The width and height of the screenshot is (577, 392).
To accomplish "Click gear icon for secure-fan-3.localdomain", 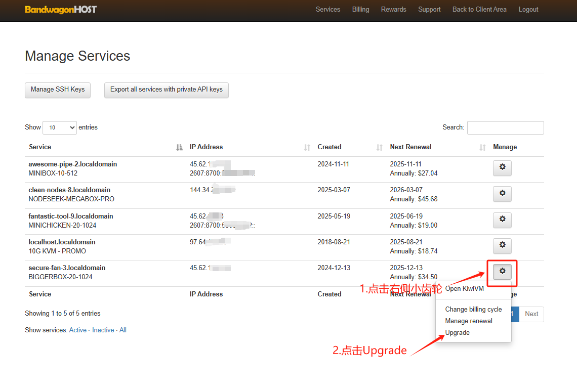I will pos(502,272).
